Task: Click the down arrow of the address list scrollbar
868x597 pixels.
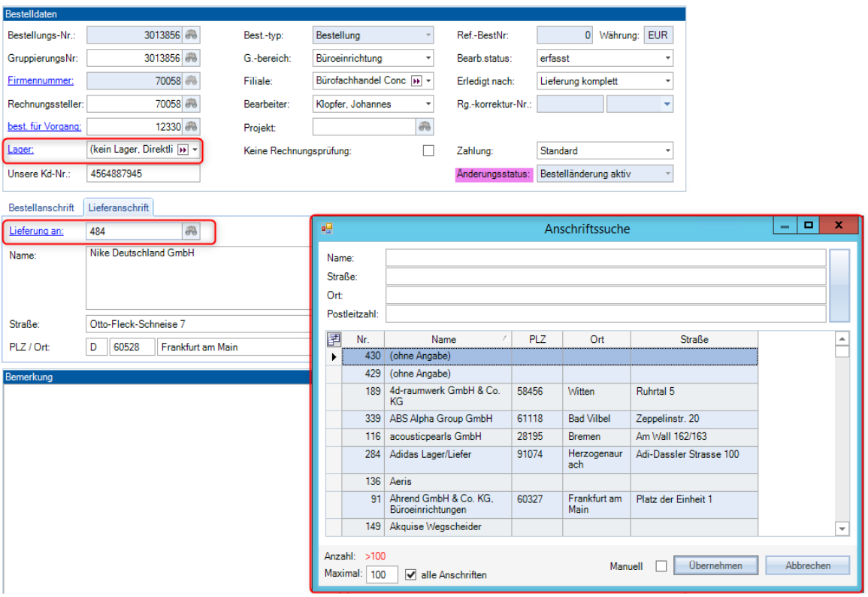Action: coord(842,529)
